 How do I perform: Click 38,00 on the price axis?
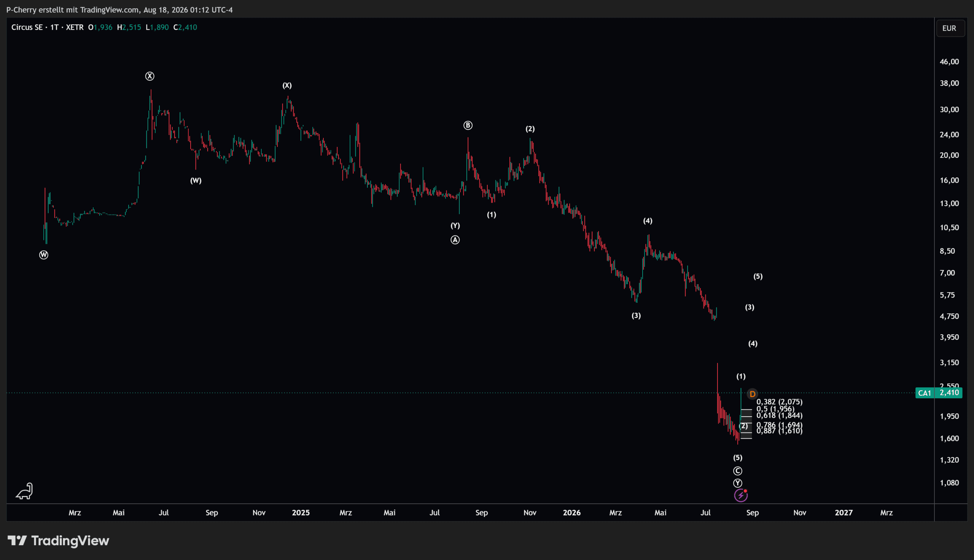pos(949,83)
